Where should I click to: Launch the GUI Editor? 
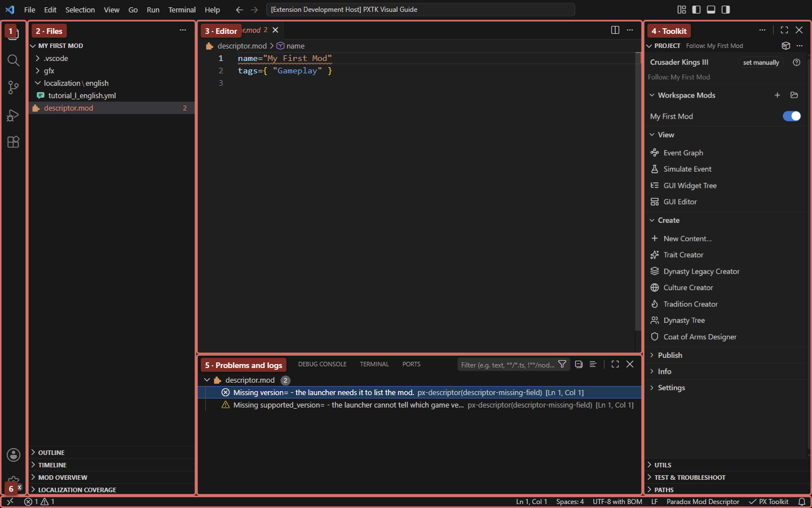pyautogui.click(x=680, y=202)
